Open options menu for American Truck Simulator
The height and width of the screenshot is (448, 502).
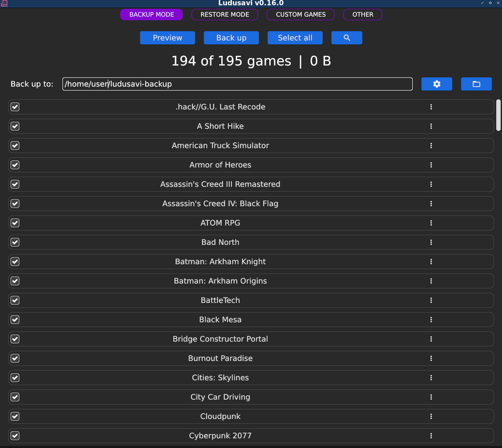pyautogui.click(x=431, y=146)
